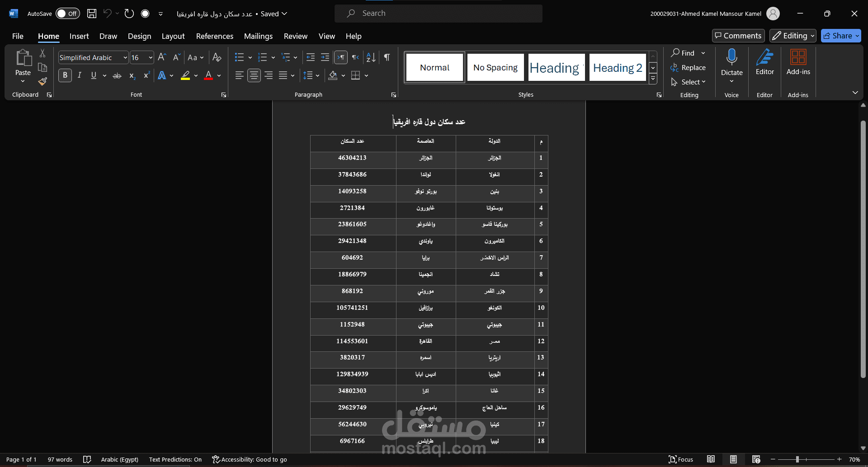Image resolution: width=868 pixels, height=467 pixels.
Task: Cut selection with scissors icon
Action: [x=42, y=53]
